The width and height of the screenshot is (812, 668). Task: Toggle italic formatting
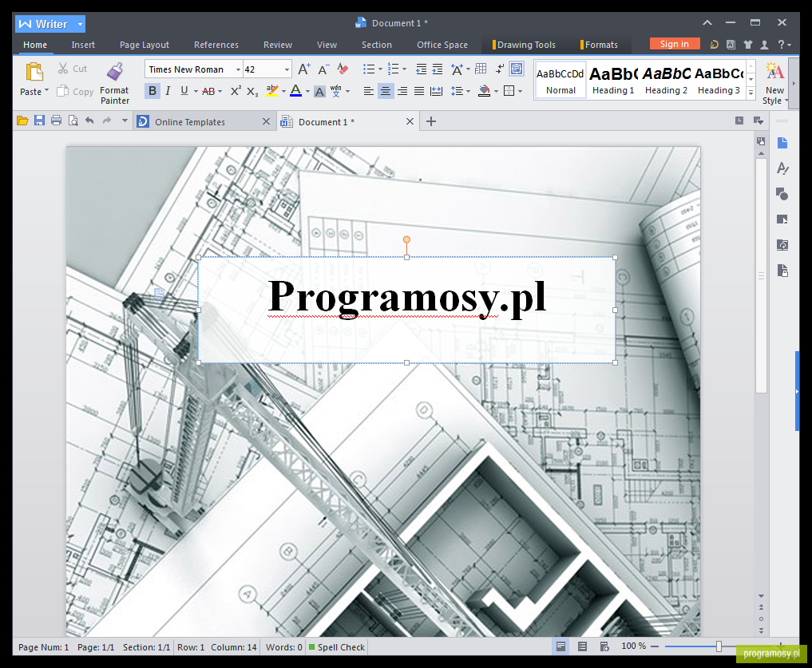click(x=168, y=91)
